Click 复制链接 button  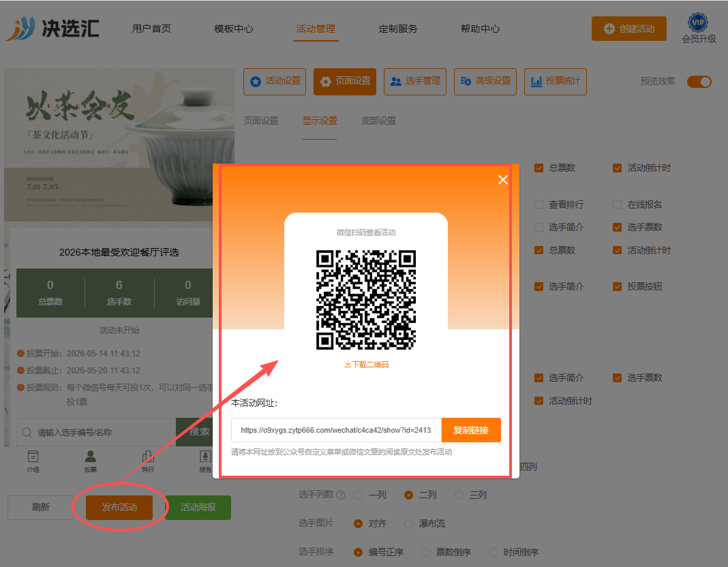pos(471,430)
